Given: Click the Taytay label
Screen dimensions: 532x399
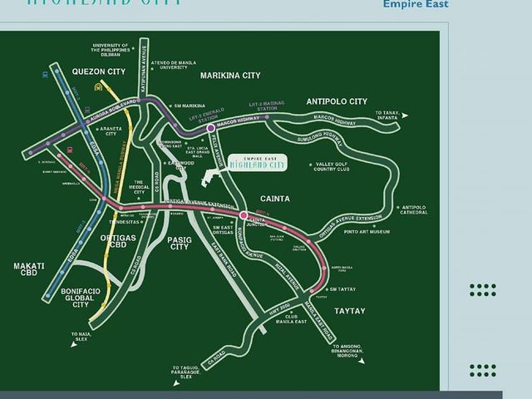Looking at the screenshot, I should pos(350,311).
